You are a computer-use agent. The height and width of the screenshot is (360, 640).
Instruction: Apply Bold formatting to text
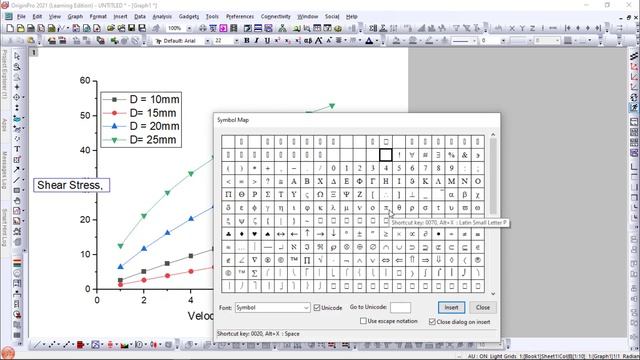(x=247, y=41)
